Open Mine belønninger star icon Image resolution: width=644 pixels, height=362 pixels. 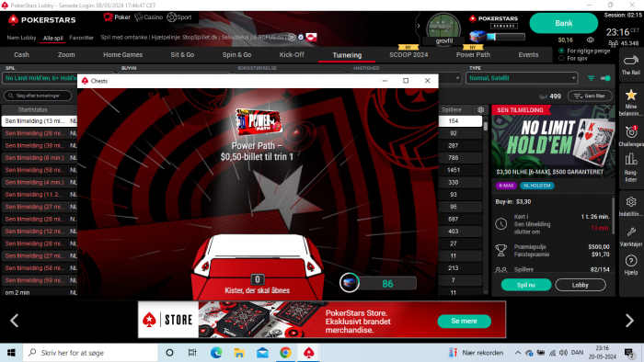click(631, 96)
